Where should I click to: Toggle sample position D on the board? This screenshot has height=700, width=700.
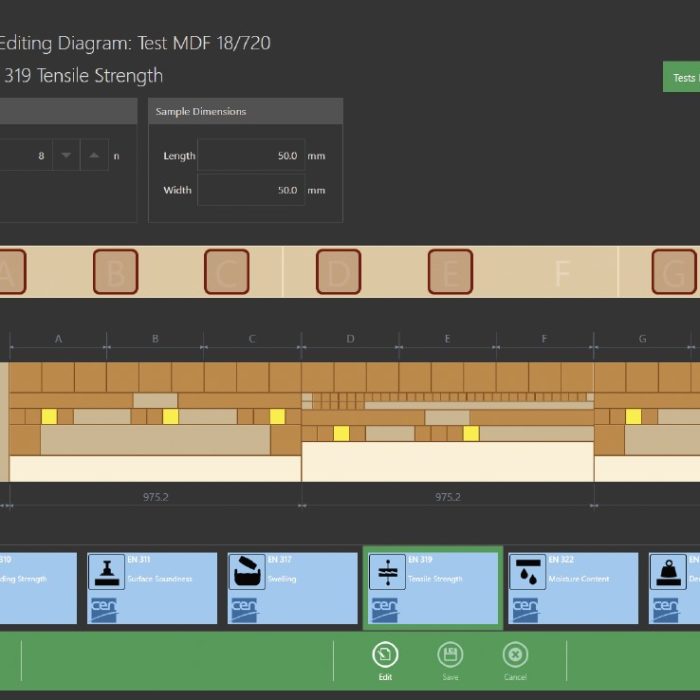338,272
